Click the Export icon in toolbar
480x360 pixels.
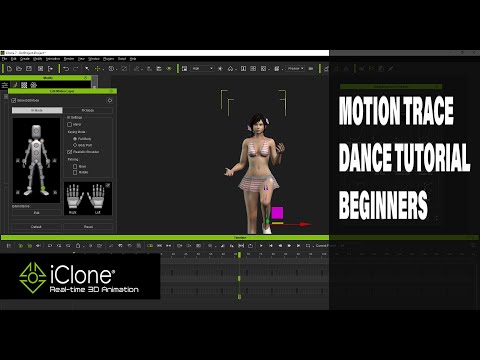point(50,69)
